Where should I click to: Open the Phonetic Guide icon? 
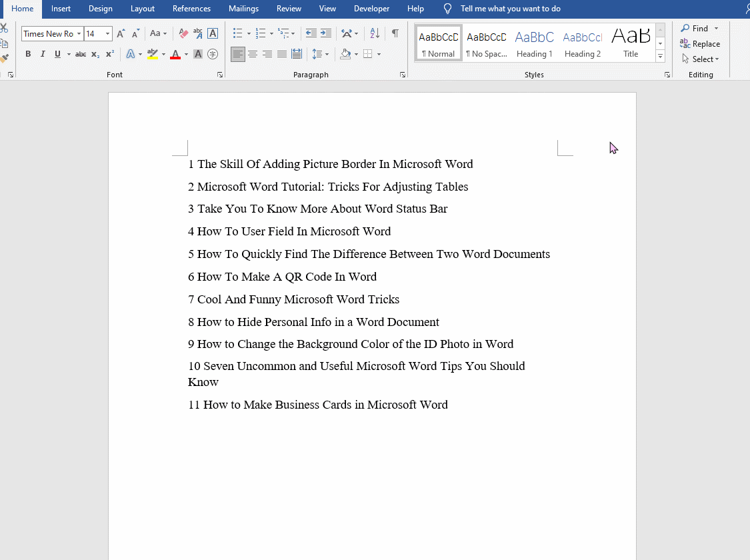pos(198,33)
